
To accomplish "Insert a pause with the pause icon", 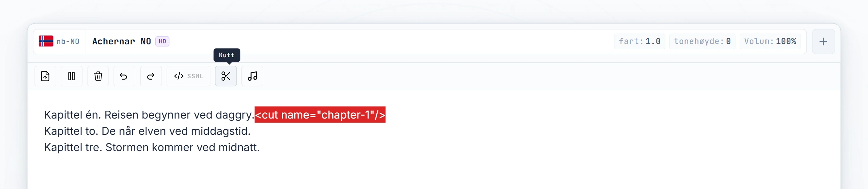I will (72, 76).
